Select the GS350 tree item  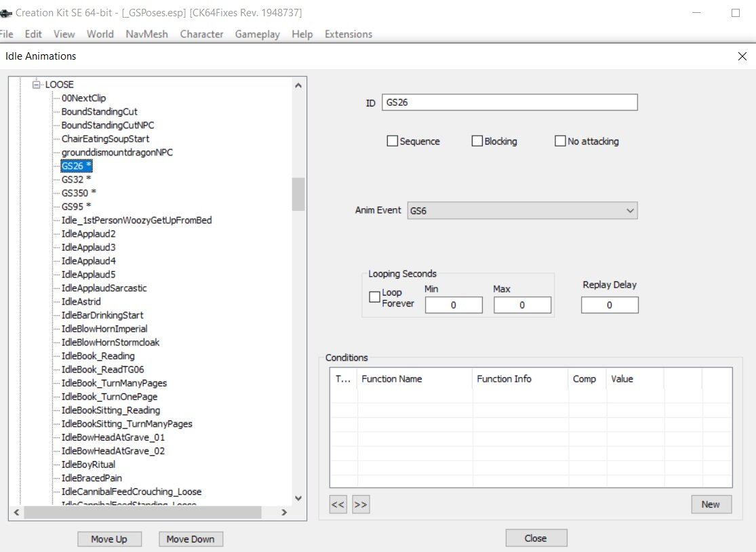coord(79,193)
